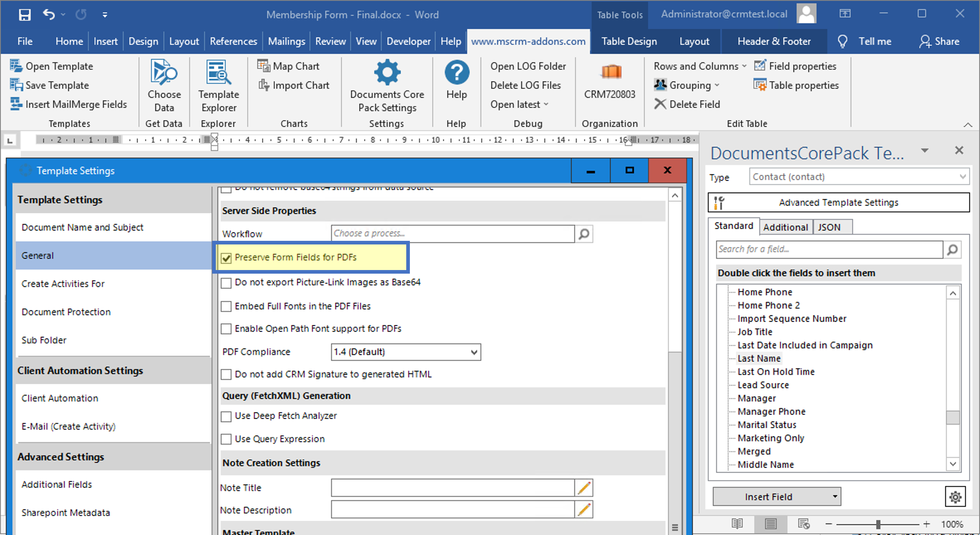Click the Word zoom slider handle
This screenshot has width=980, height=535.
878,524
